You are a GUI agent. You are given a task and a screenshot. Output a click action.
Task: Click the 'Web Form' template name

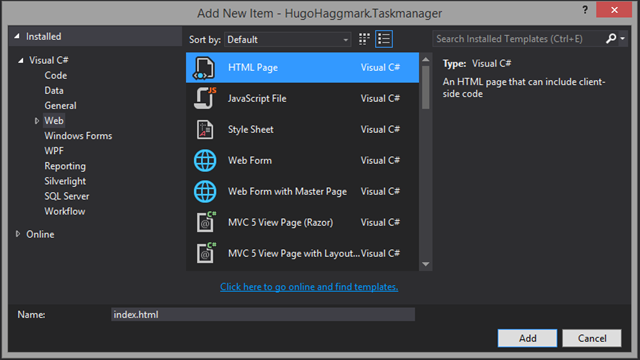(250, 160)
